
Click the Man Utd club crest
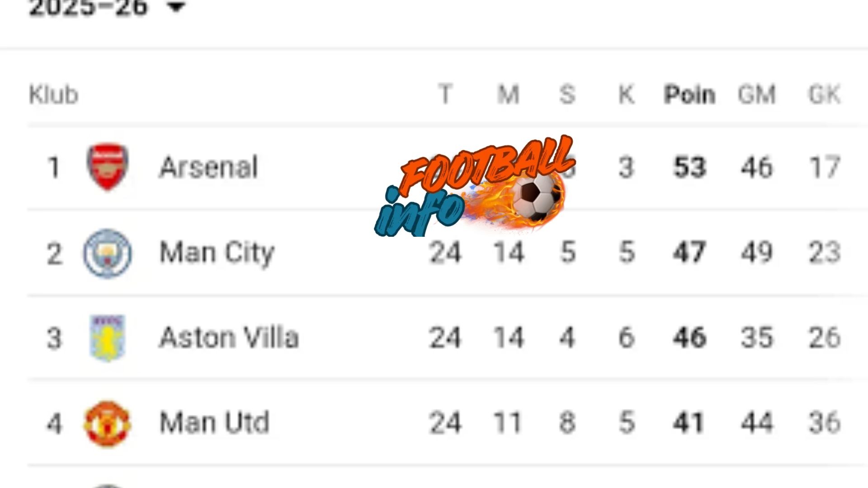tap(107, 423)
